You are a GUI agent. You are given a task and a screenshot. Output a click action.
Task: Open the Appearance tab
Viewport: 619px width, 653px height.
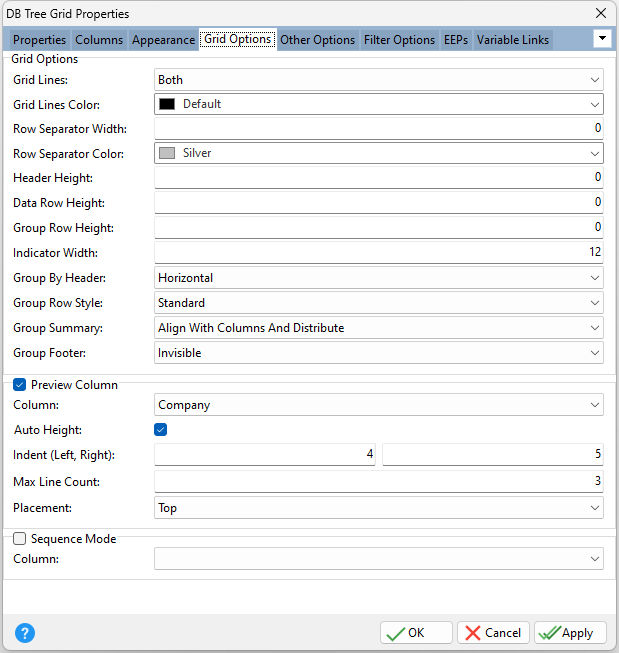click(163, 40)
